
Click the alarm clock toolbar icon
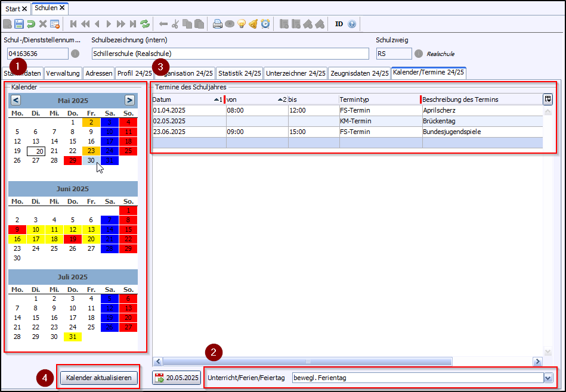point(265,24)
